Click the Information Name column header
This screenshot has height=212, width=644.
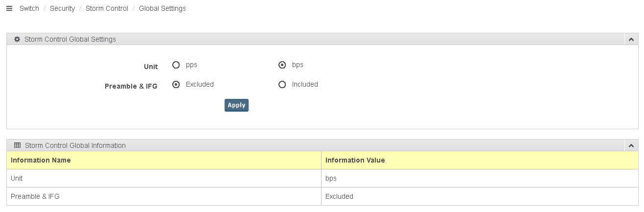pyautogui.click(x=41, y=160)
